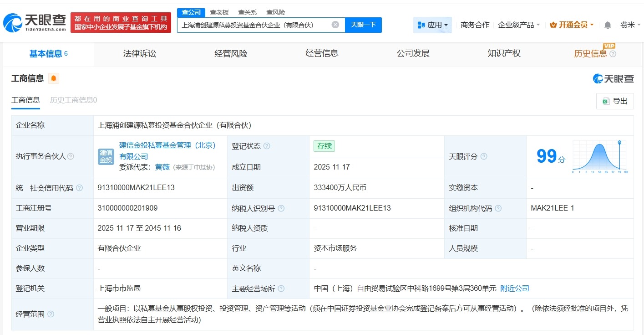Click the 天眼一下 search button
Image resolution: width=644 pixels, height=335 pixels.
point(363,25)
